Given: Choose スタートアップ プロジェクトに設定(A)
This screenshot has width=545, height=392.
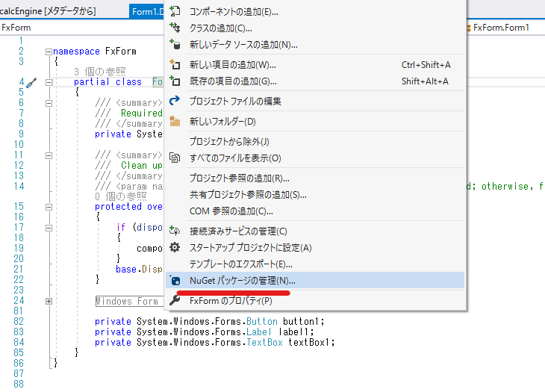Looking at the screenshot, I should 315,248.
